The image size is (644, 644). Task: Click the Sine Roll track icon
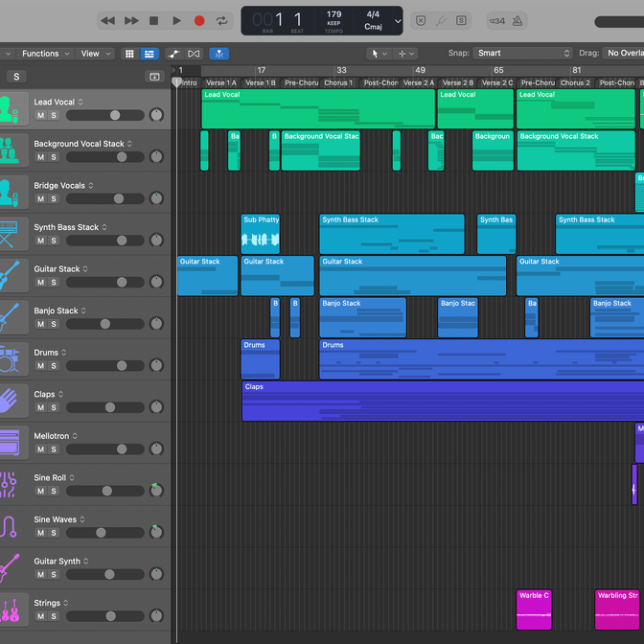[x=10, y=485]
